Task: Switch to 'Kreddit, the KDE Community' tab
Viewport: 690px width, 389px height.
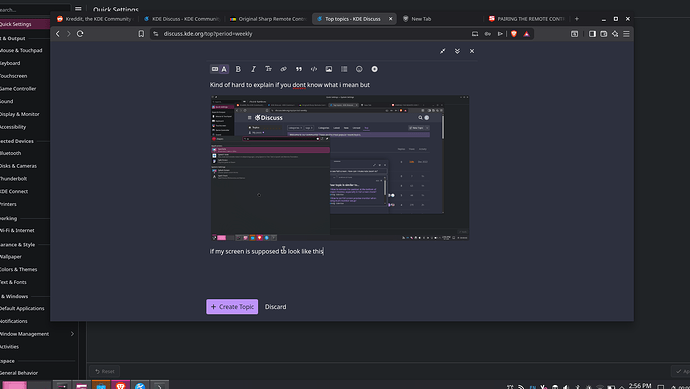Action: [x=94, y=19]
